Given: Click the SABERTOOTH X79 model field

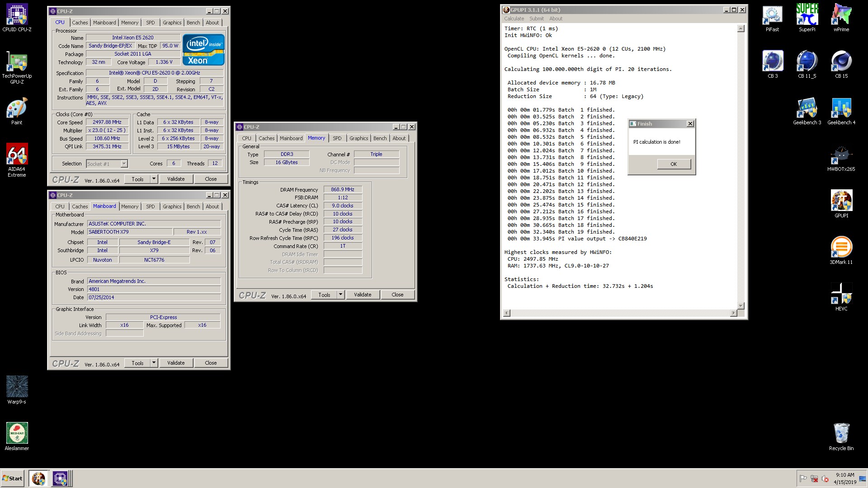Looking at the screenshot, I should tap(129, 232).
